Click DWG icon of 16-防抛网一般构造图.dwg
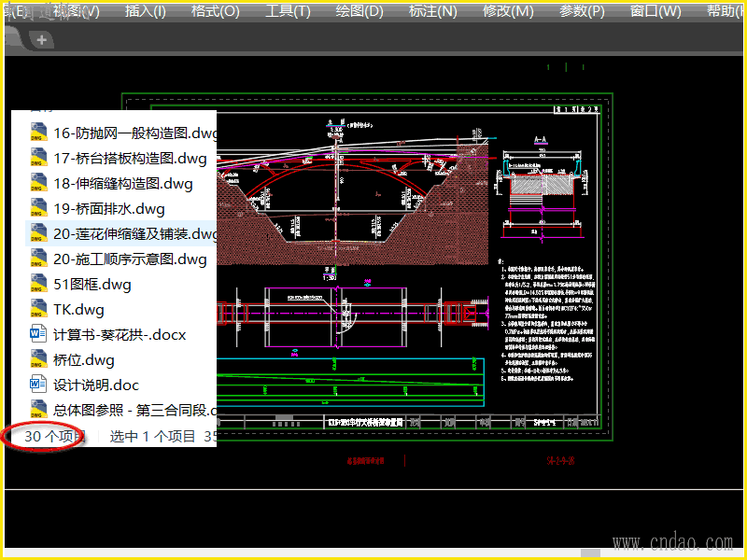Image resolution: width=747 pixels, height=560 pixels. tap(38, 133)
